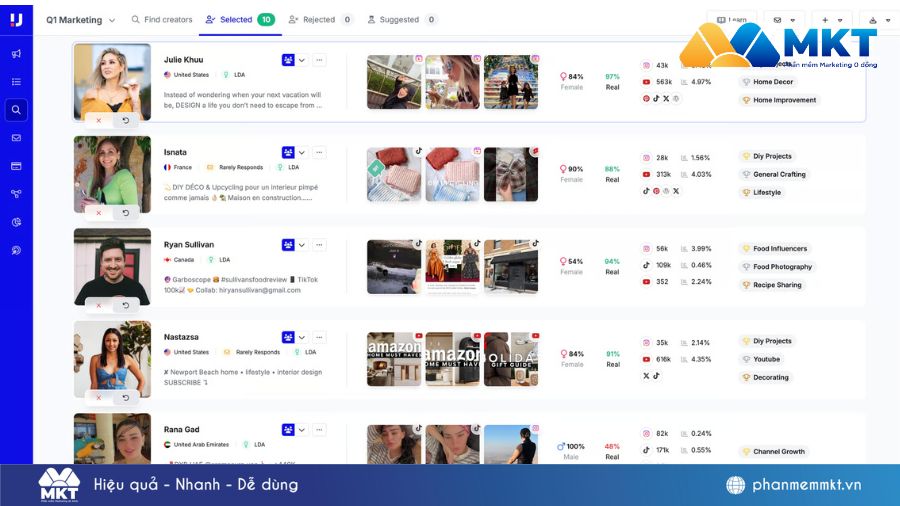
Task: Click Rana Gad's blue group icon button
Action: click(288, 429)
